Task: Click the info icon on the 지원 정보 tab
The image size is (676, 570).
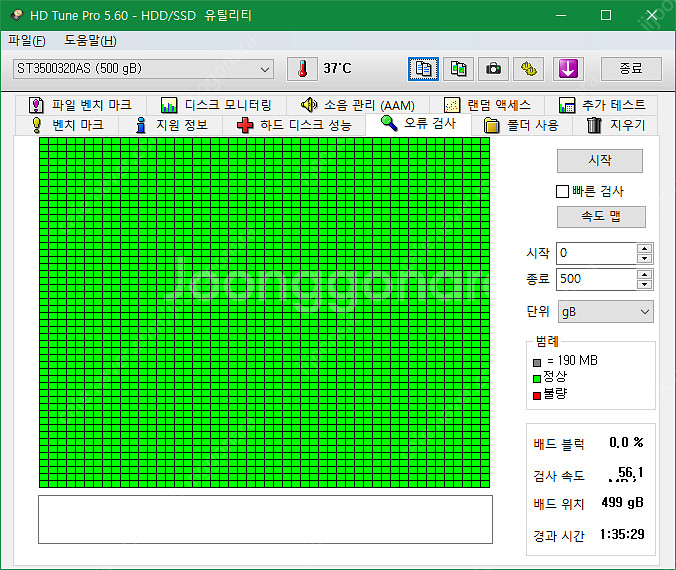Action: 141,125
